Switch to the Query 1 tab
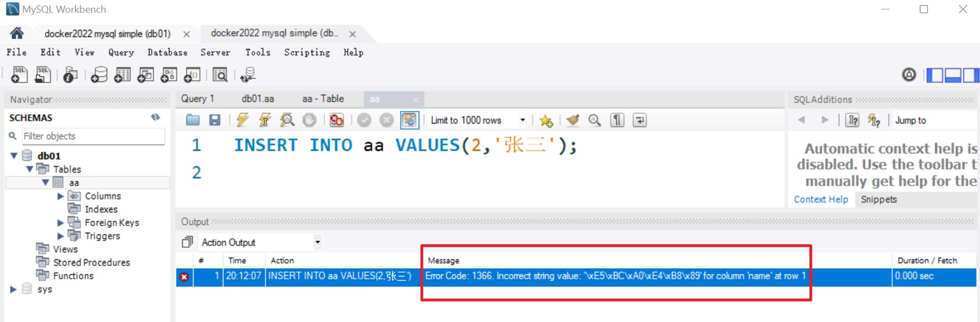 pyautogui.click(x=198, y=99)
